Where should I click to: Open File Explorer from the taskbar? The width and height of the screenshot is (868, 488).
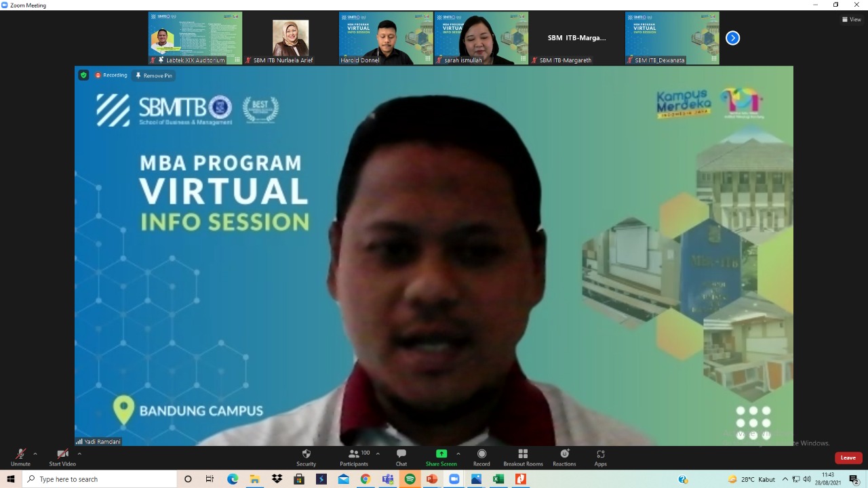click(254, 479)
